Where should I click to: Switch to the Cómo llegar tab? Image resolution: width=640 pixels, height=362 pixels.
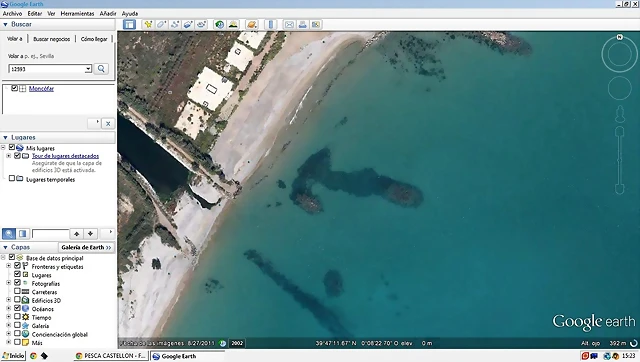coord(94,39)
